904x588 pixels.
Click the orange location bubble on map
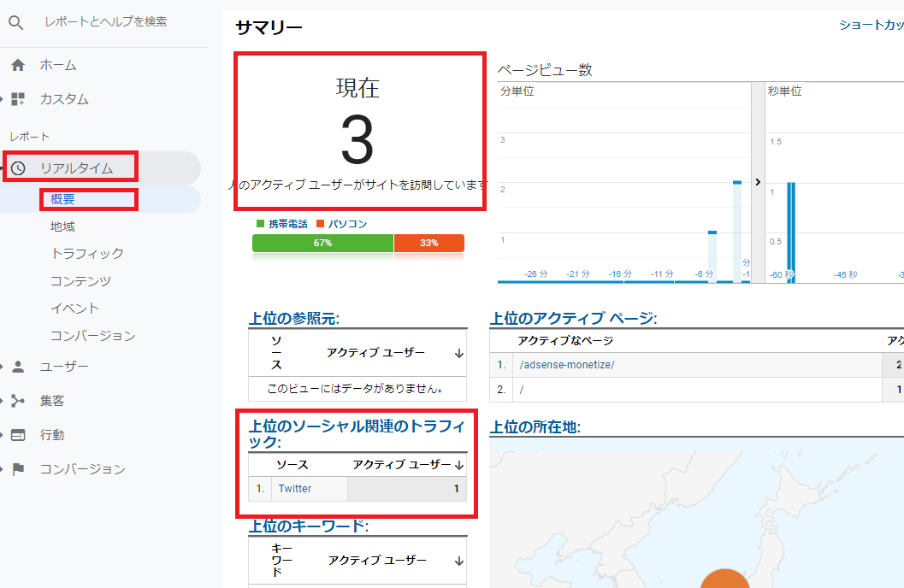(724, 579)
